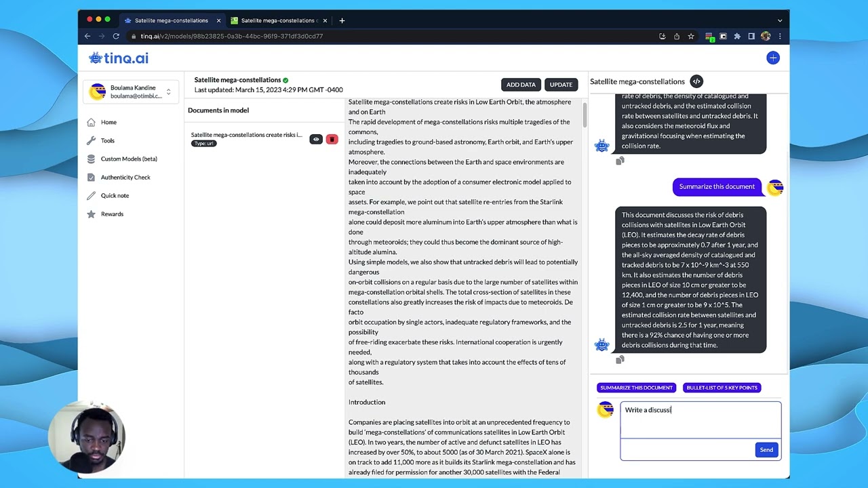Switch to the second Satellite mega-constellations browser tab
The width and height of the screenshot is (868, 488).
279,20
